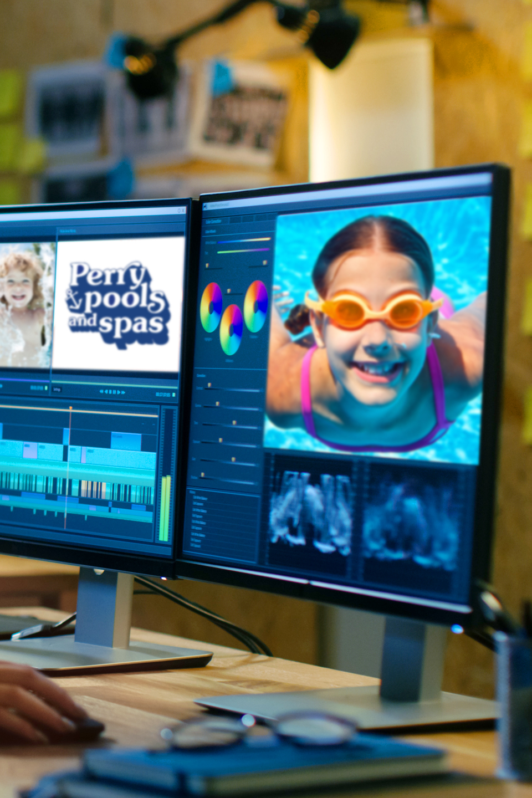This screenshot has width=532, height=798.
Task: Click the green-purple tint gradient slider
Action: tap(243, 251)
